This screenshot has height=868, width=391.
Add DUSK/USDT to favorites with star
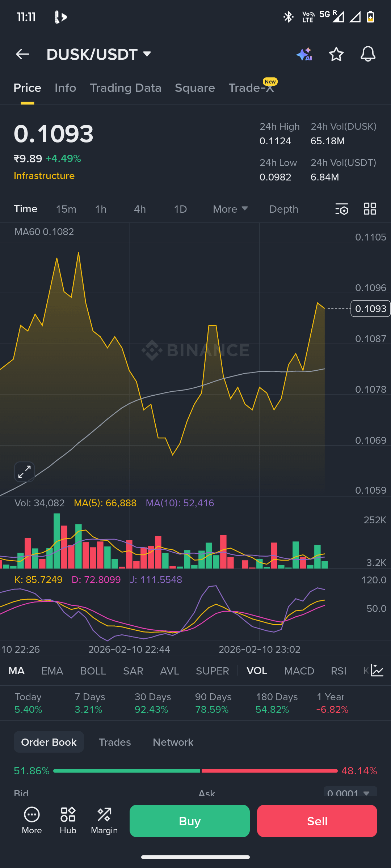pos(336,54)
